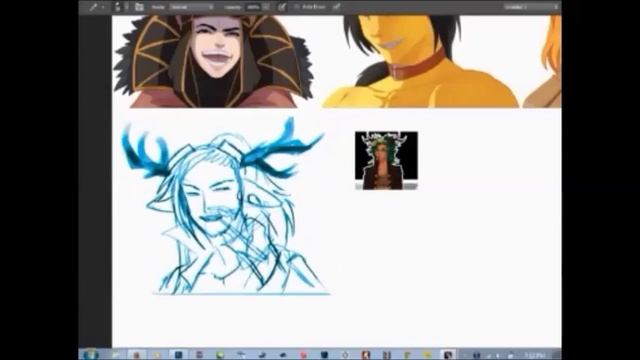Expand the brush preset picker arrow

pyautogui.click(x=127, y=7)
